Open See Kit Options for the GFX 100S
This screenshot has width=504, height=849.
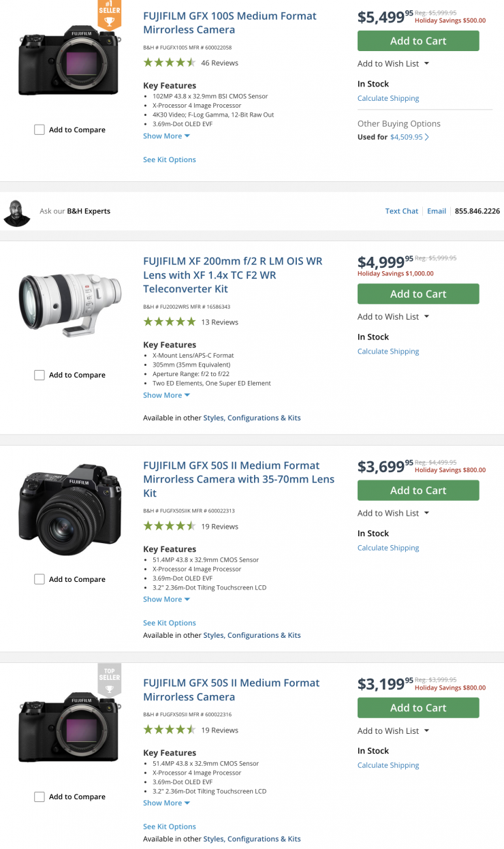pyautogui.click(x=170, y=159)
